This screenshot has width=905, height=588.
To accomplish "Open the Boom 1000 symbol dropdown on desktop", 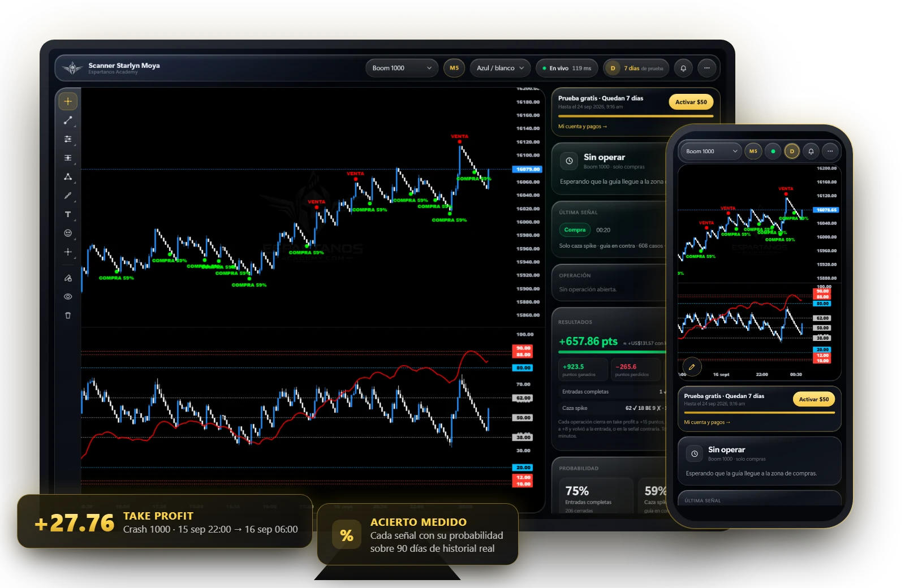I will pos(402,68).
